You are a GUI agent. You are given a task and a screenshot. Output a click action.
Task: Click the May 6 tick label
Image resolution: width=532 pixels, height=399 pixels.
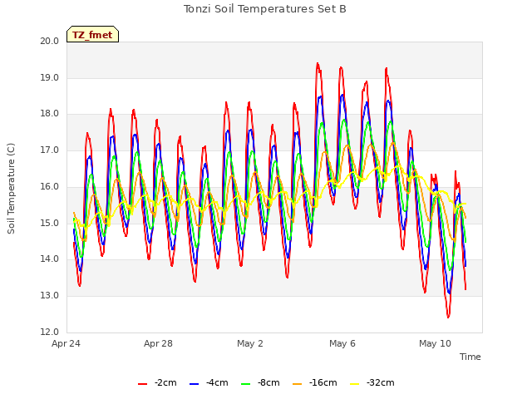pyautogui.click(x=342, y=343)
